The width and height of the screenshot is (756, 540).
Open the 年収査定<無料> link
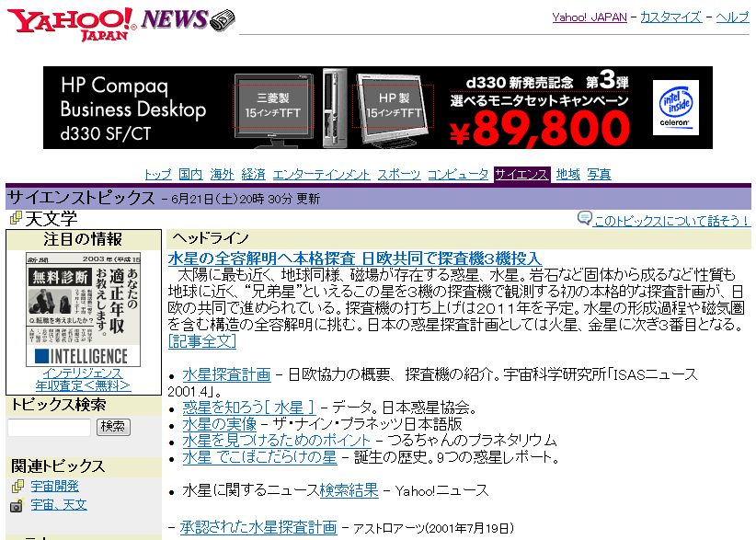click(83, 385)
